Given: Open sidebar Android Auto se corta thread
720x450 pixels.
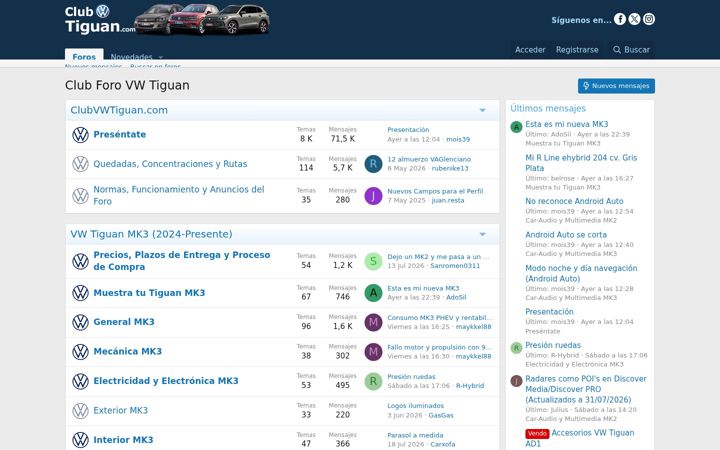Looking at the screenshot, I should 566,235.
